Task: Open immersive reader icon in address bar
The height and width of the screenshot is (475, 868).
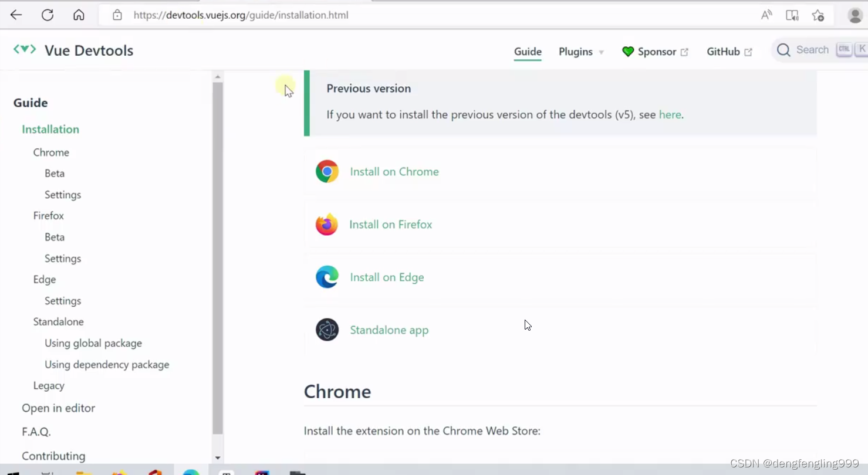Action: tap(792, 15)
